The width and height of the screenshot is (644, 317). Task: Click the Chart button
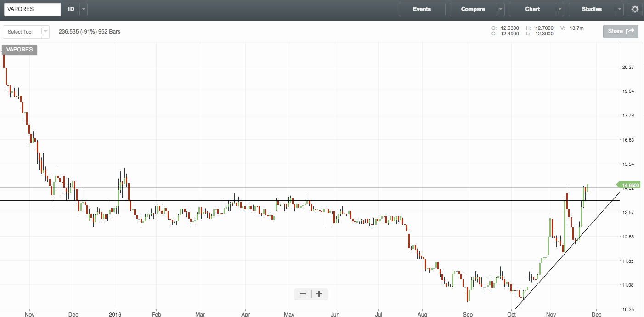coord(532,9)
